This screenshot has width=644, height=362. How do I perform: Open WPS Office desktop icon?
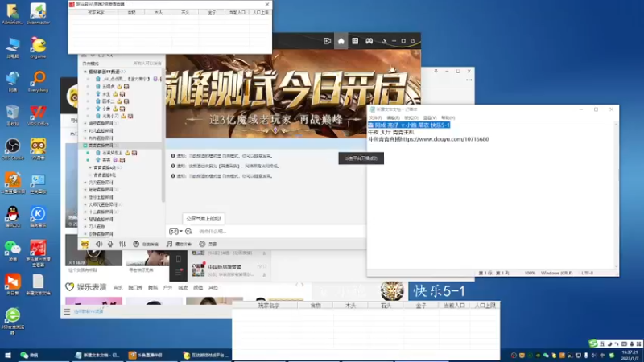pyautogui.click(x=38, y=115)
